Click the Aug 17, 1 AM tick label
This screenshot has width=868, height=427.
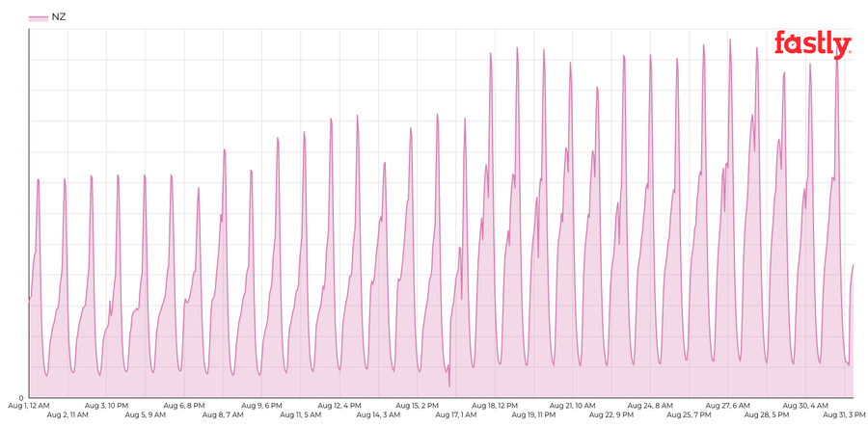[456, 414]
